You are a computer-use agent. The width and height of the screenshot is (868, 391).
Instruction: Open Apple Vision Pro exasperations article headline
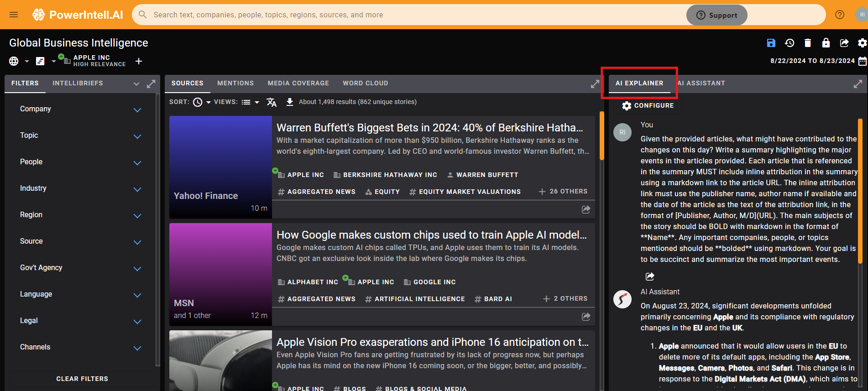(x=433, y=342)
